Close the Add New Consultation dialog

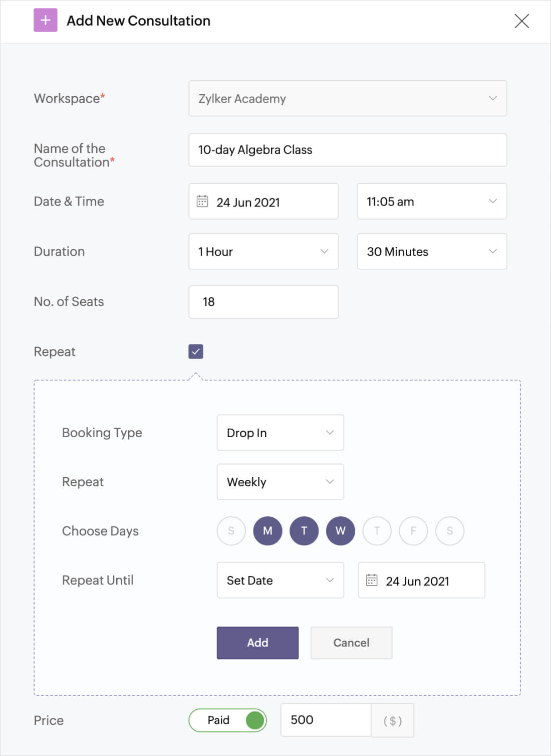[x=521, y=21]
